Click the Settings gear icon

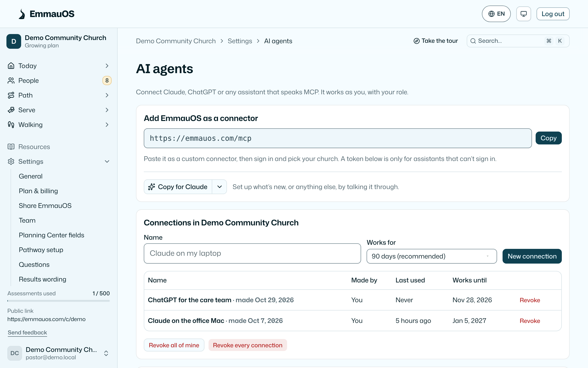(11, 161)
